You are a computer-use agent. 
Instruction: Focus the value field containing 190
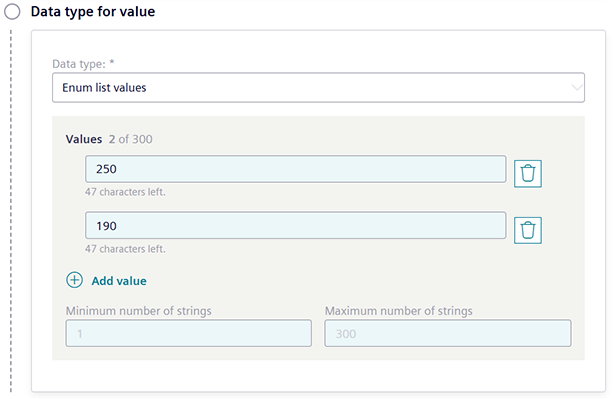pyautogui.click(x=296, y=226)
